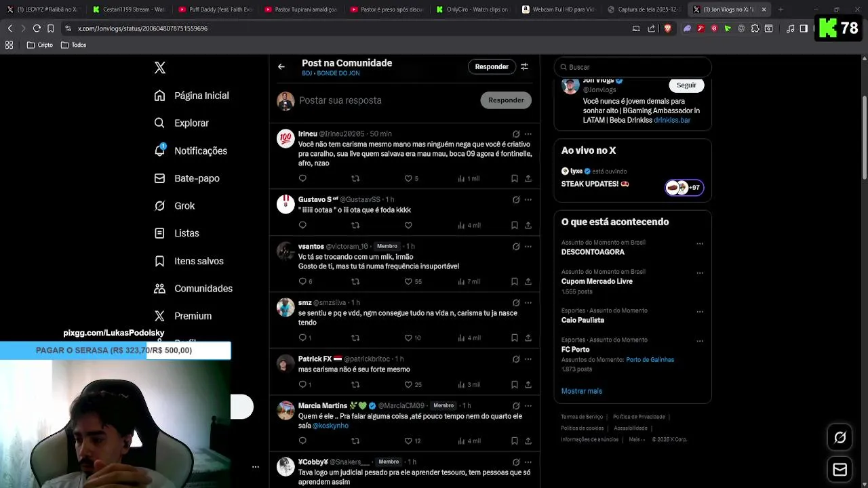
Task: Open more options on Gustavo S's post
Action: click(528, 200)
